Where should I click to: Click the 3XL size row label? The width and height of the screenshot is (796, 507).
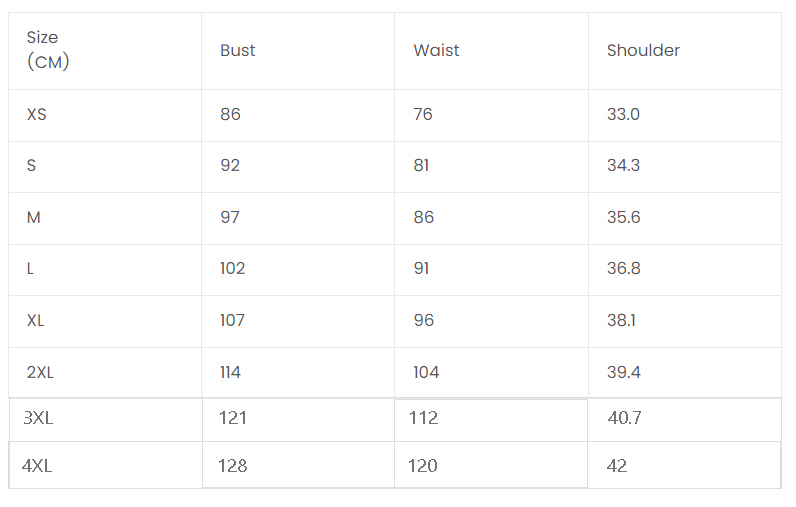point(38,418)
